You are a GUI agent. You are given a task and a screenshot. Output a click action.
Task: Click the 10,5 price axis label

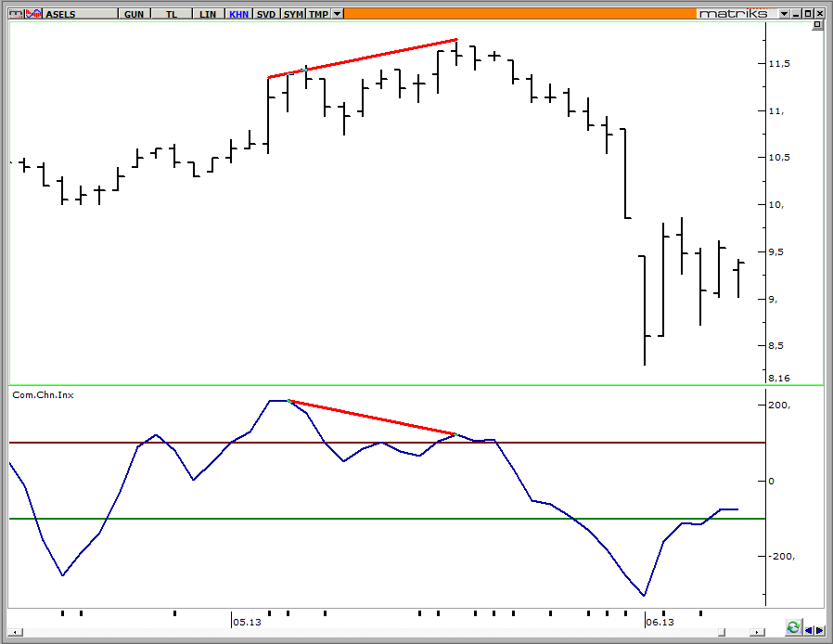pyautogui.click(x=779, y=157)
